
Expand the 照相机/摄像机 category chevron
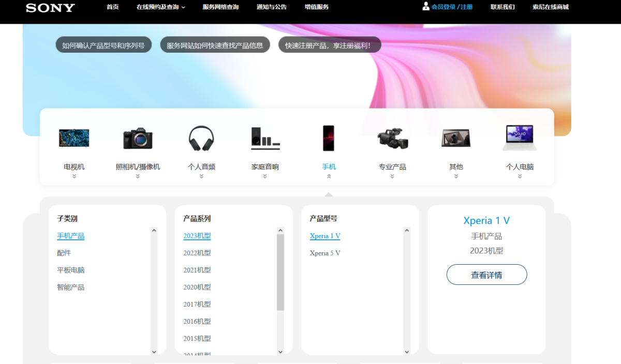coord(138,176)
